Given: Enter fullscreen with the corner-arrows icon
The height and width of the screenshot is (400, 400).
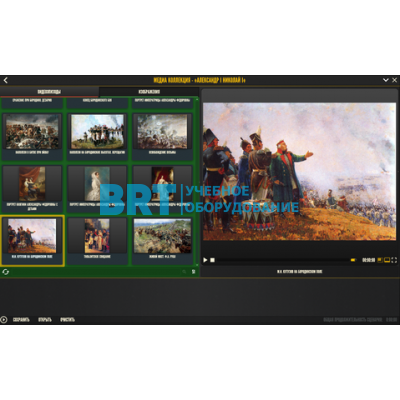Looking at the screenshot, I should [394, 260].
